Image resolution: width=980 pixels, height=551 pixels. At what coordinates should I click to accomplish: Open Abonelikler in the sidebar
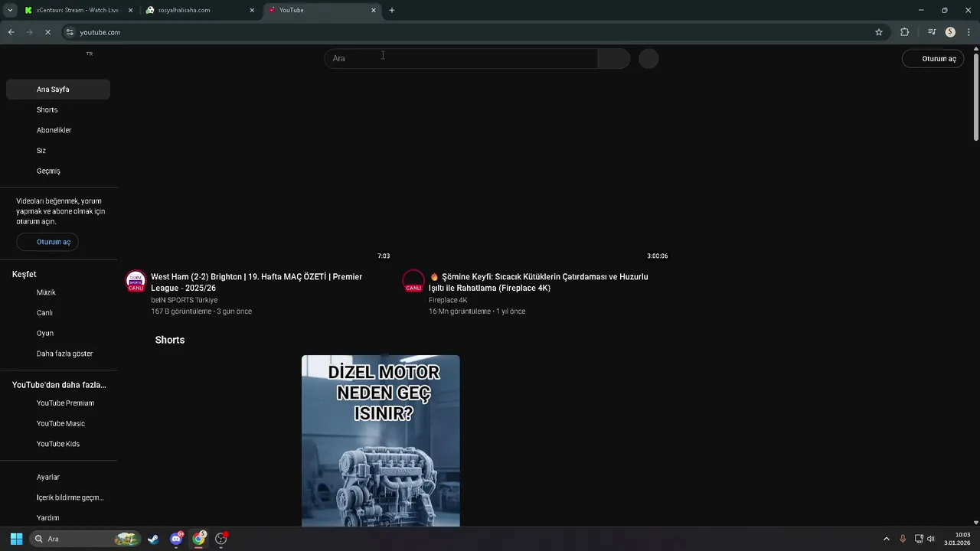(x=58, y=130)
